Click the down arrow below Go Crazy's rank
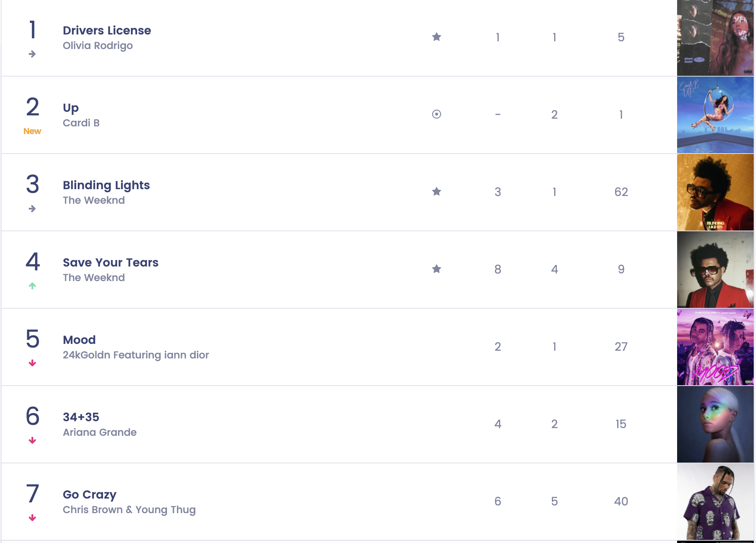Screen dimensions: 756x543 pos(32,518)
